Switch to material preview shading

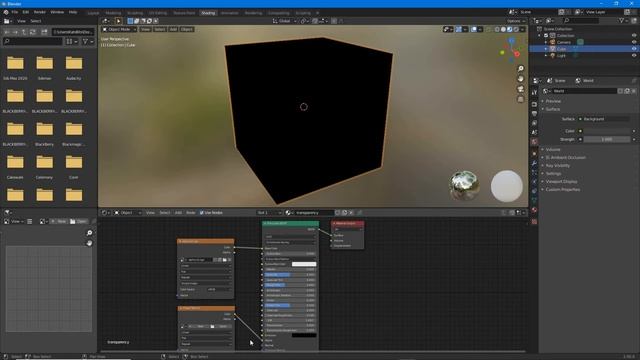(x=510, y=29)
